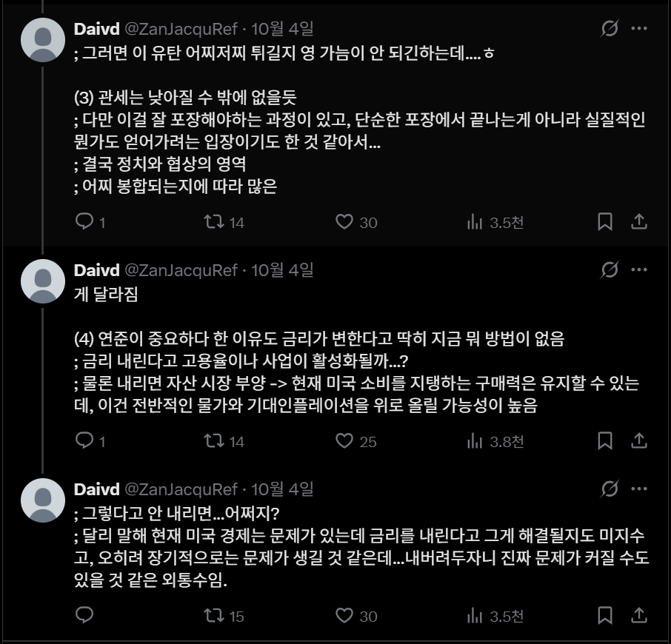
Task: Click Daivd's profile avatar on the second tweet
Action: click(x=43, y=283)
